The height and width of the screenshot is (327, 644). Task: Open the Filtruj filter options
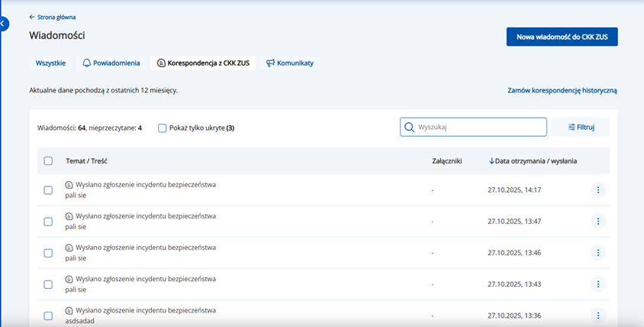tap(581, 127)
